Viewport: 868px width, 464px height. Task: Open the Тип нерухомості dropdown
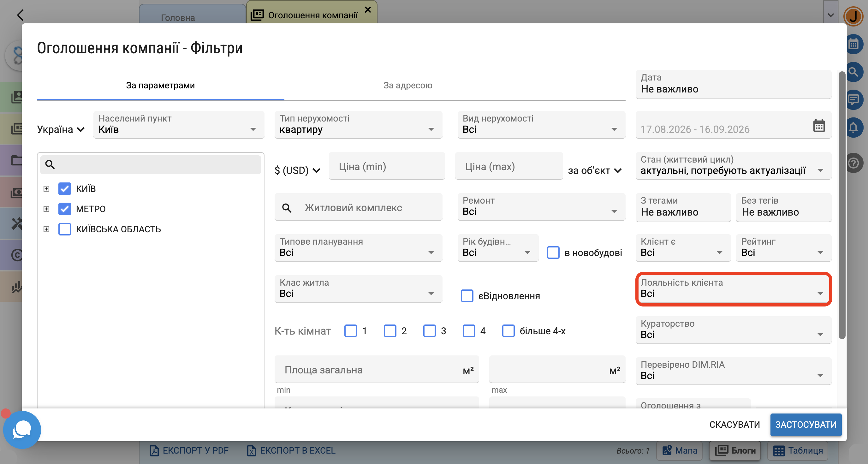pyautogui.click(x=358, y=125)
